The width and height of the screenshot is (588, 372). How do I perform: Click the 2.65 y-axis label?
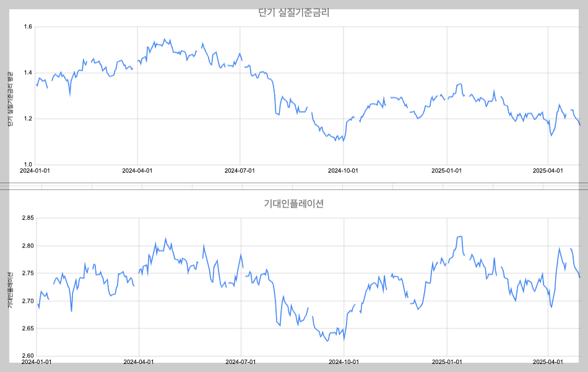click(28, 329)
